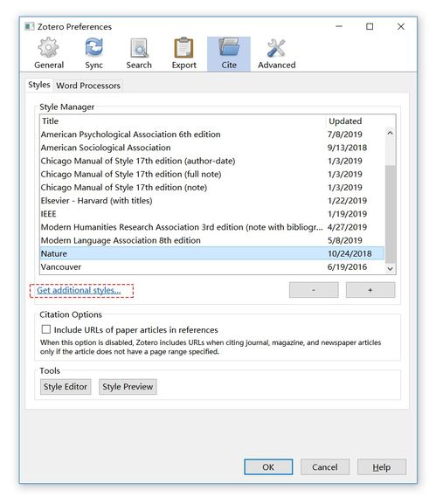Select Elsevier - Harvard (with titles) style

tap(212, 201)
